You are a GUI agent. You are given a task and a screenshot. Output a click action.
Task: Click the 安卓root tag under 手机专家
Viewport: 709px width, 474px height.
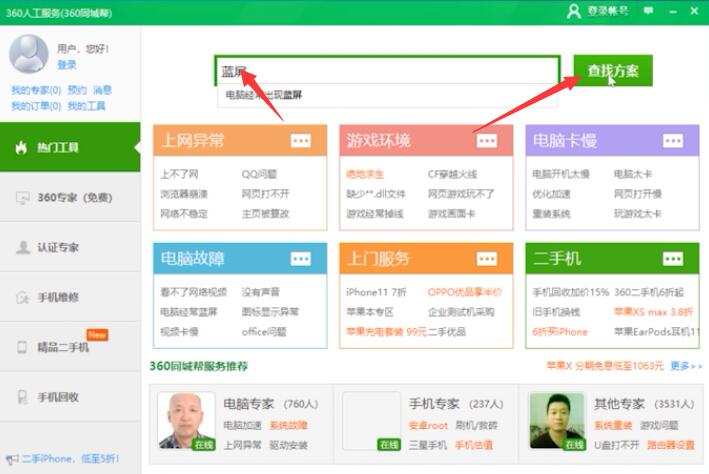[428, 425]
